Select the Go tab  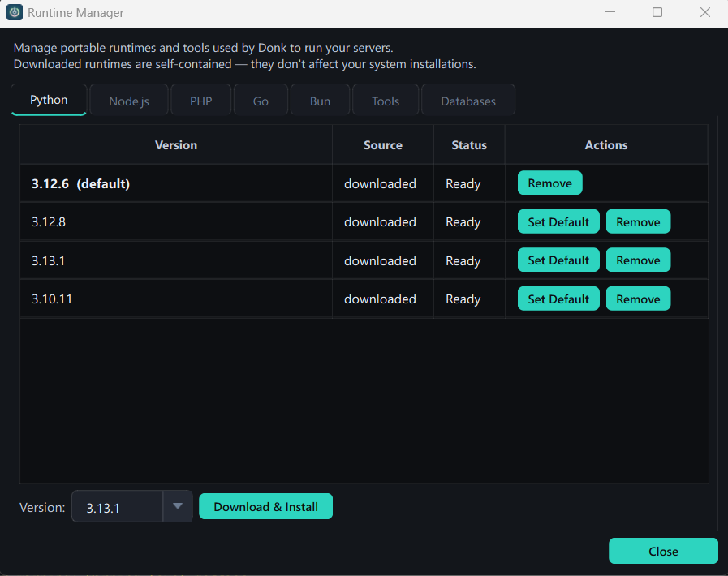[260, 100]
